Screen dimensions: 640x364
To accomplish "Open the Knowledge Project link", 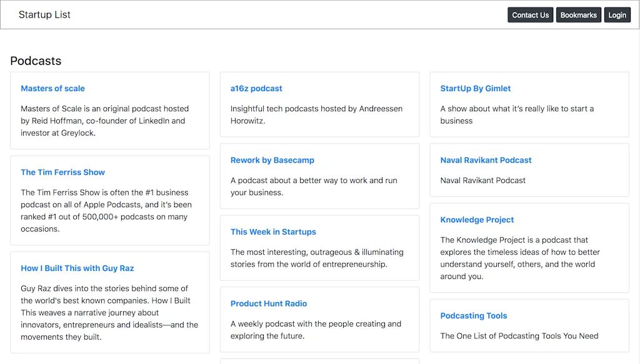I will (x=477, y=220).
